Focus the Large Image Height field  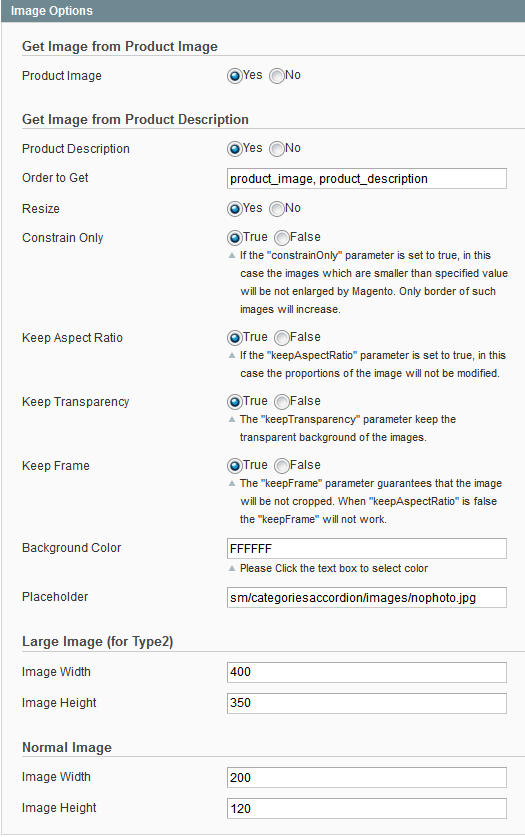pos(367,704)
